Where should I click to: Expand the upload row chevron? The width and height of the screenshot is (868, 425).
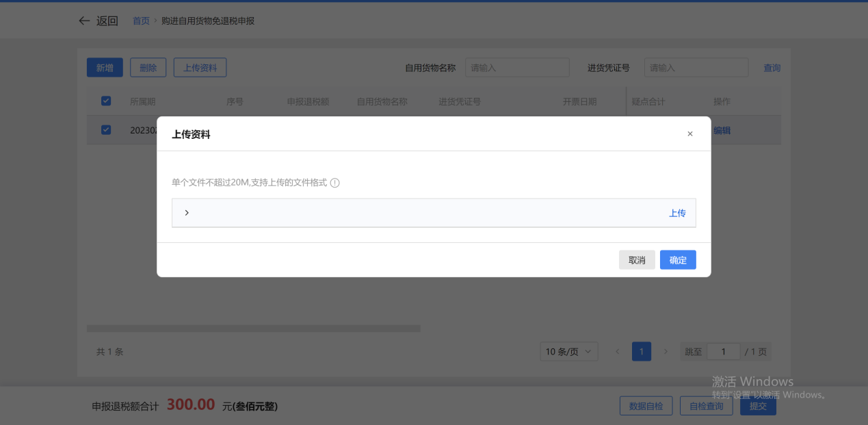pyautogui.click(x=187, y=213)
